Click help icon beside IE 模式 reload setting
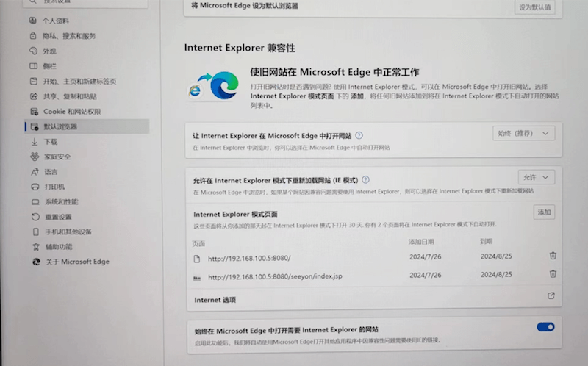This screenshot has width=588, height=366. pos(365,179)
